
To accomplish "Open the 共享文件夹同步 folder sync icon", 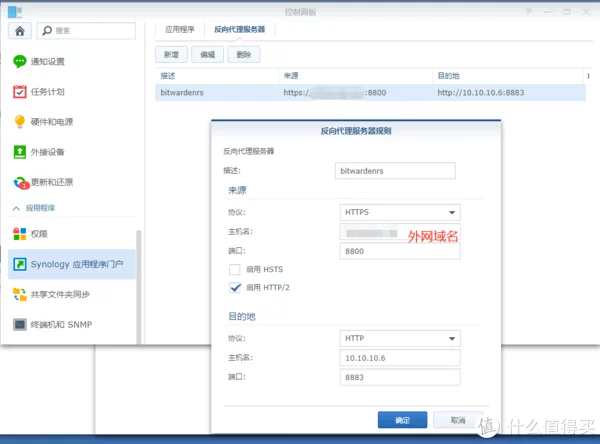I will coord(20,294).
